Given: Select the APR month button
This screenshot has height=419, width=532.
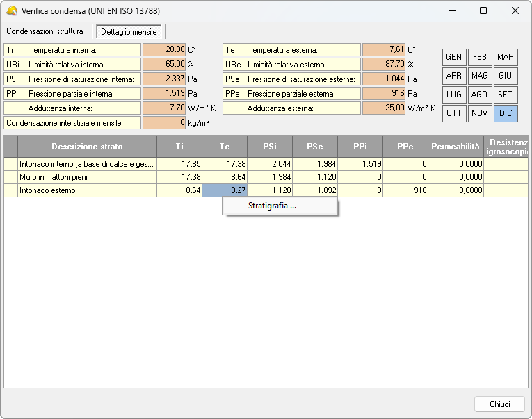Looking at the screenshot, I should 454,76.
